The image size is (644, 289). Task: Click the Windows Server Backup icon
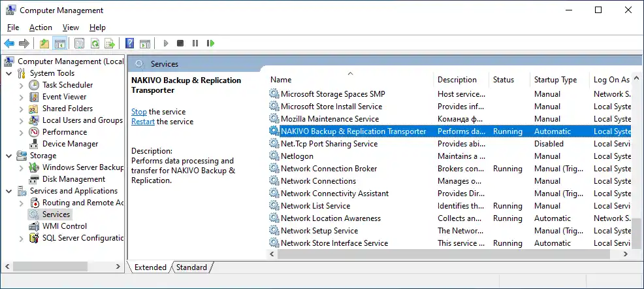[34, 168]
